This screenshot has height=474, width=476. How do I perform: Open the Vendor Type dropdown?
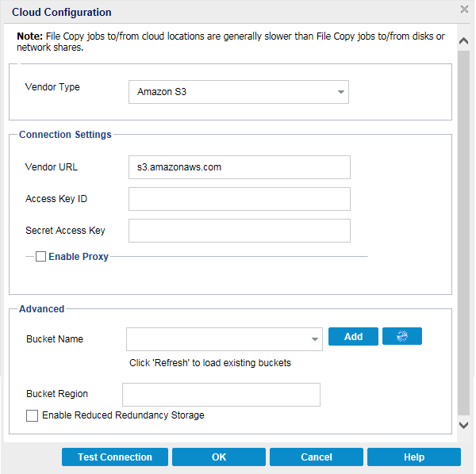[x=341, y=92]
